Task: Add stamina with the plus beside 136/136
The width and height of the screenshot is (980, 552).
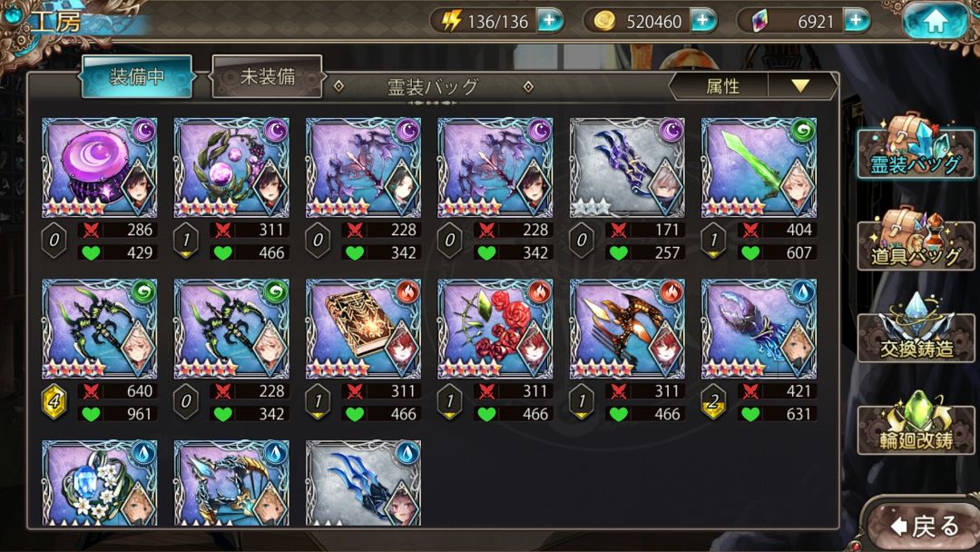Action: click(549, 21)
